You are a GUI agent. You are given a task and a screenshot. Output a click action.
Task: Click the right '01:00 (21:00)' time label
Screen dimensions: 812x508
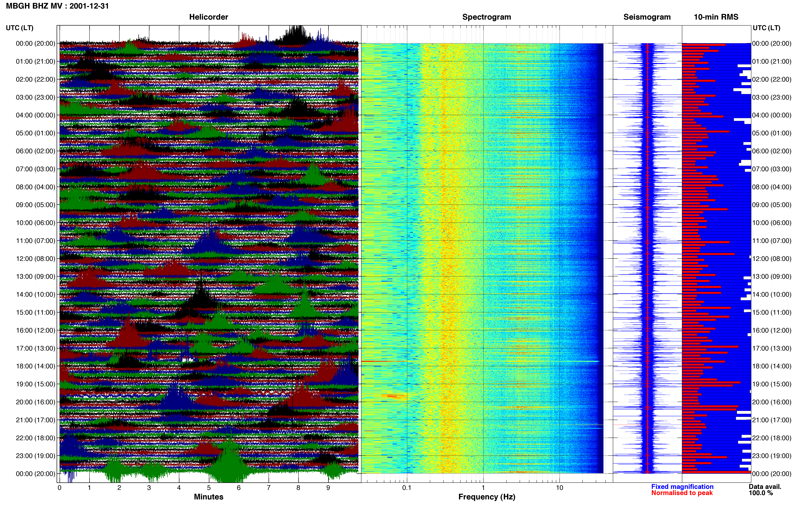click(772, 61)
